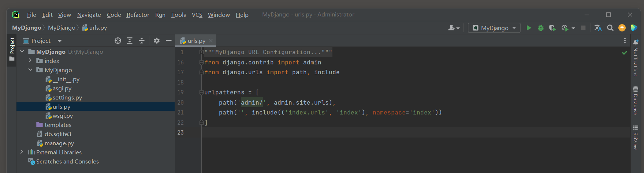Open the Run menu
This screenshot has height=173, width=644.
(160, 15)
